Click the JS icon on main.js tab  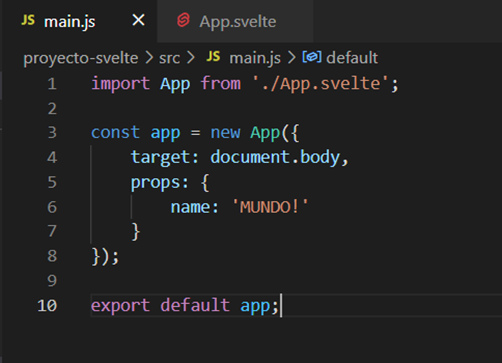click(28, 21)
